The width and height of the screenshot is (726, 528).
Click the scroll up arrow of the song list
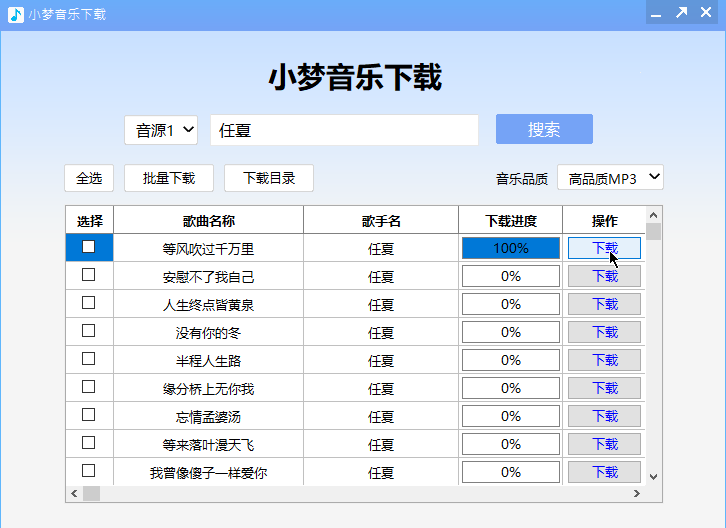(x=654, y=215)
